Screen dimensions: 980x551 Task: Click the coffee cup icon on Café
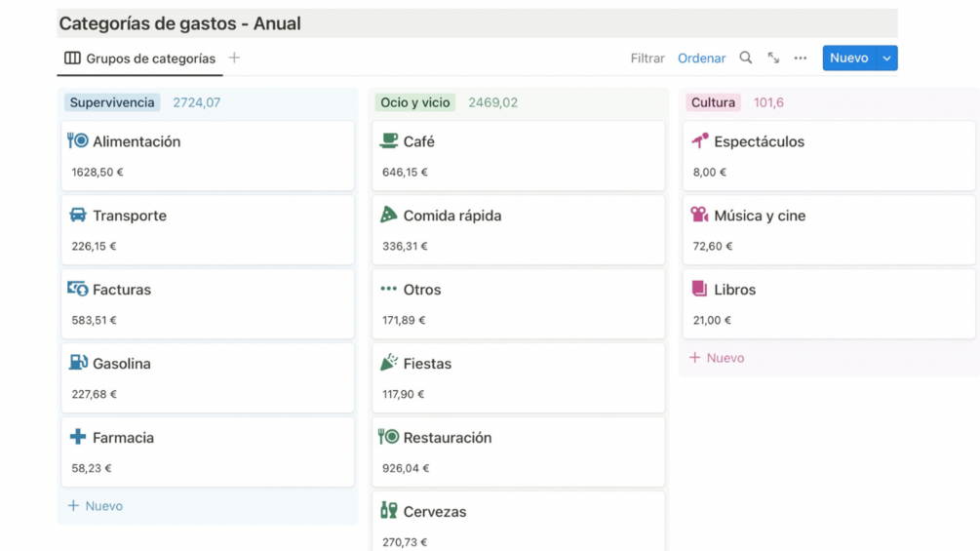tap(389, 141)
